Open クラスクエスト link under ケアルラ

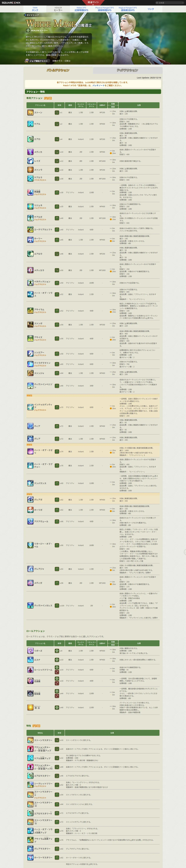40,180
